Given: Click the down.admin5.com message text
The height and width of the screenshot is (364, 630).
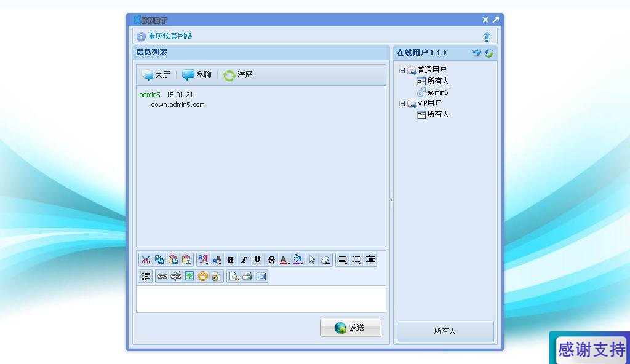Looking at the screenshot, I should tap(178, 105).
